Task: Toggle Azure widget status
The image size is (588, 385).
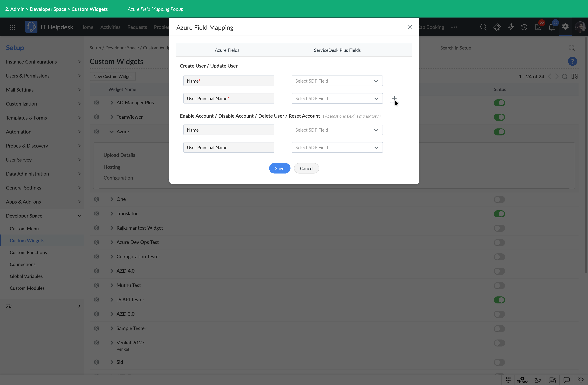Action: pyautogui.click(x=499, y=132)
